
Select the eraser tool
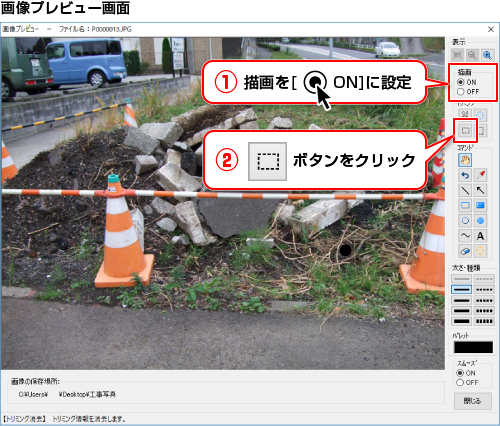pos(465,251)
